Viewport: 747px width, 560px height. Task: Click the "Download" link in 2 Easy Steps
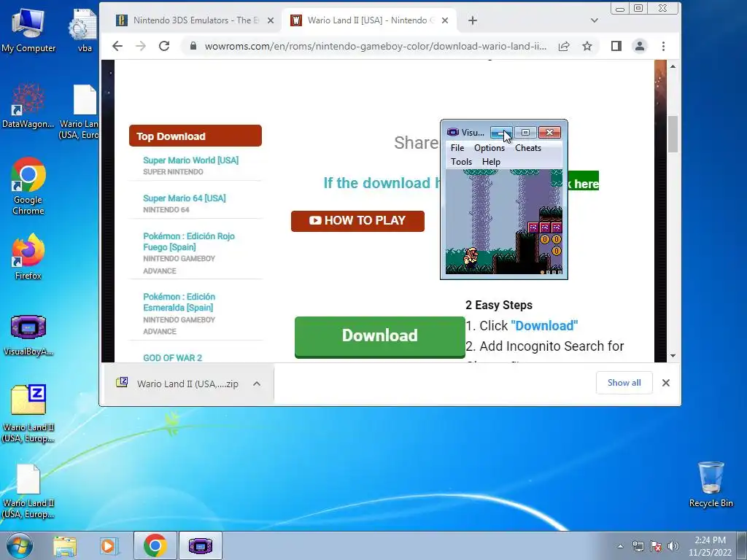click(x=544, y=326)
